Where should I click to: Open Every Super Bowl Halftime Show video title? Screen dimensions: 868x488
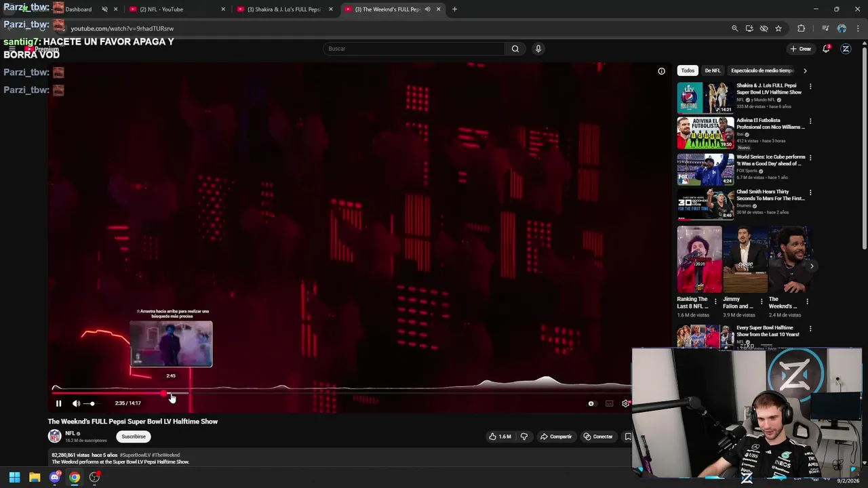coord(768,331)
